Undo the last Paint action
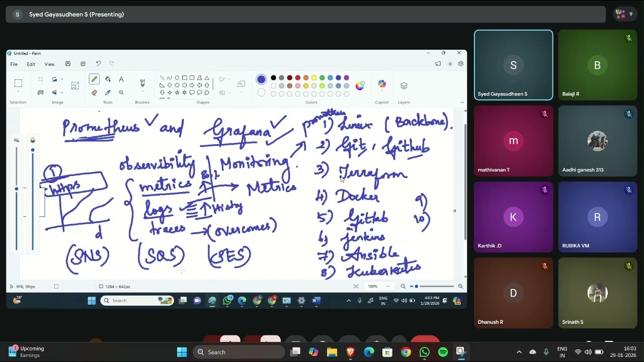Viewport: 644px width, 362px height. [98, 64]
